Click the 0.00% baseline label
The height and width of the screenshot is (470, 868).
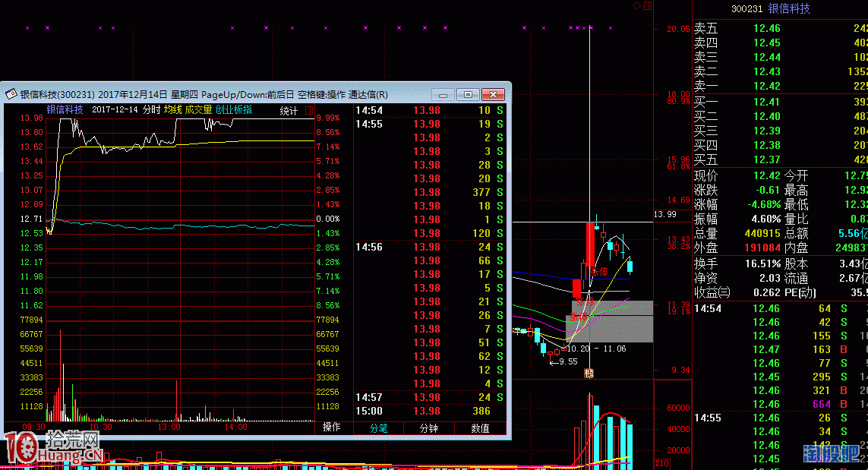[x=328, y=219]
